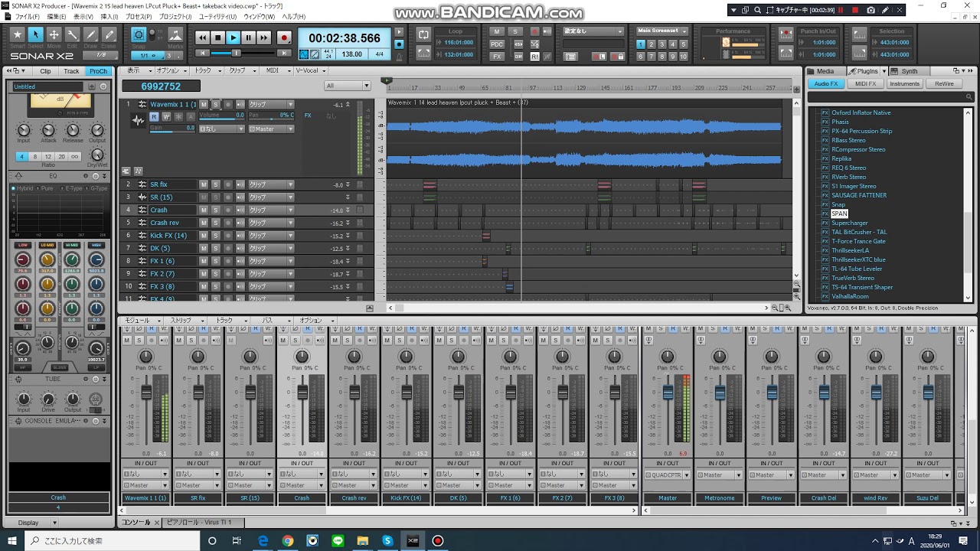Select the Smart tool star icon
Image resolution: width=980 pixels, height=551 pixels.
coord(18,35)
